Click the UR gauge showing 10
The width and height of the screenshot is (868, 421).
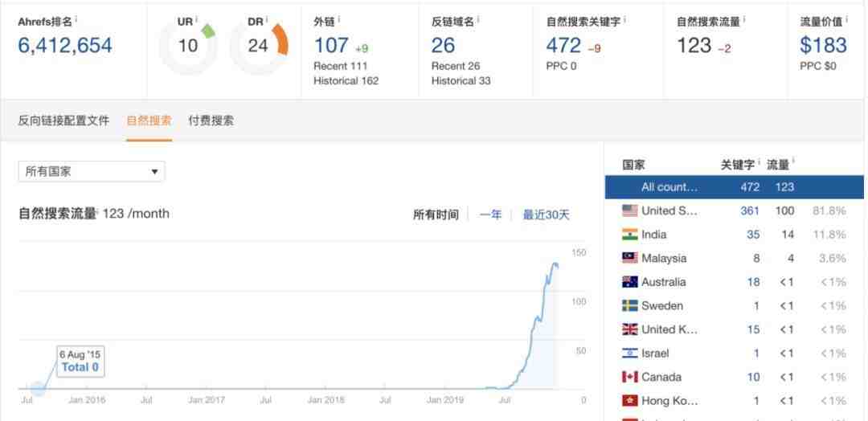187,46
